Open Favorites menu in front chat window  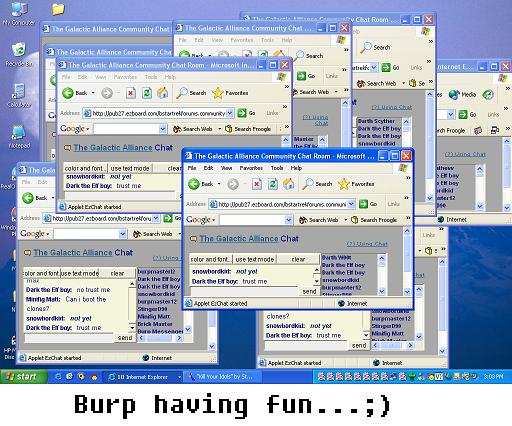point(251,168)
